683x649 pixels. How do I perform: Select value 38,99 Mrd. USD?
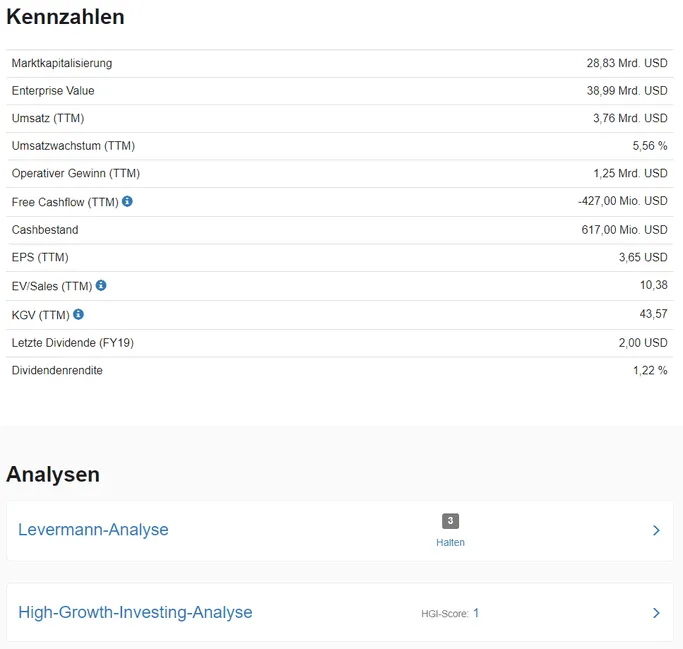[627, 91]
